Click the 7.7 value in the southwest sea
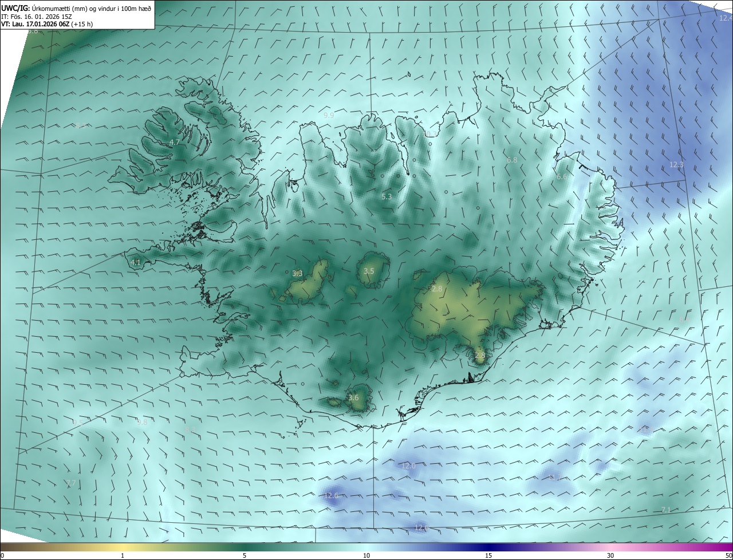 (x=71, y=483)
